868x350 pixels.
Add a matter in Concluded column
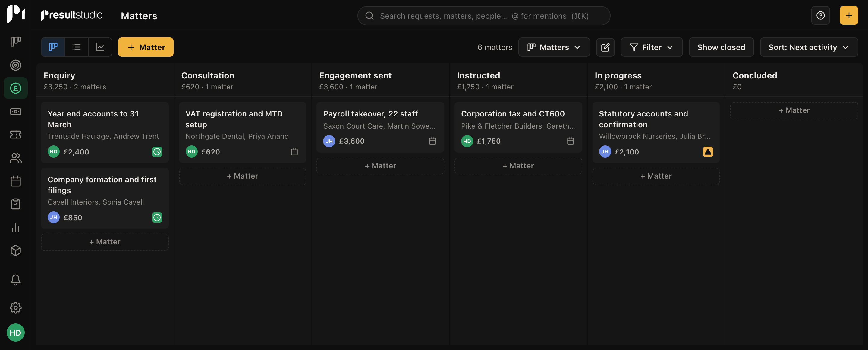794,110
